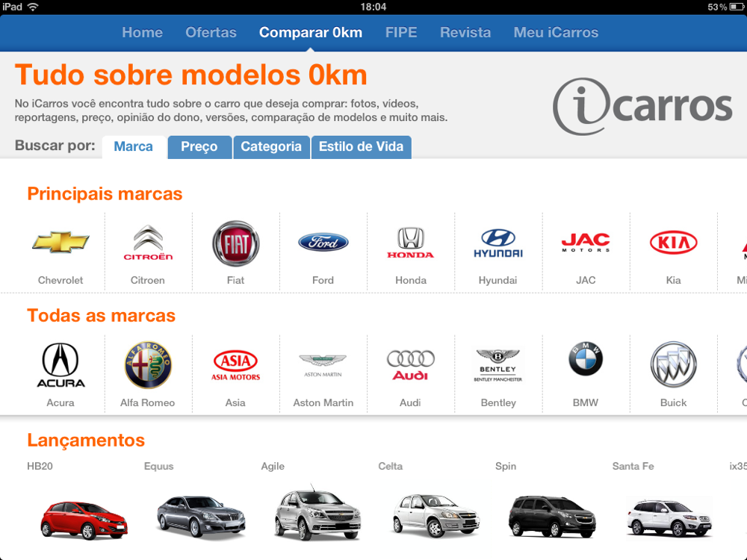
Task: Tap the Alfa Romeo text label
Action: [x=148, y=403]
